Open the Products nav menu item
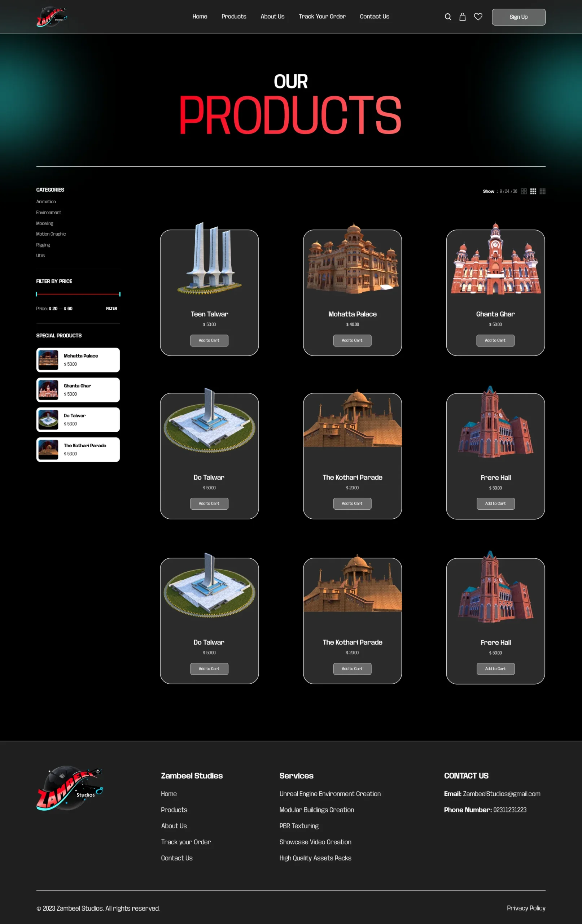Screen dimensions: 582x924 234,17
